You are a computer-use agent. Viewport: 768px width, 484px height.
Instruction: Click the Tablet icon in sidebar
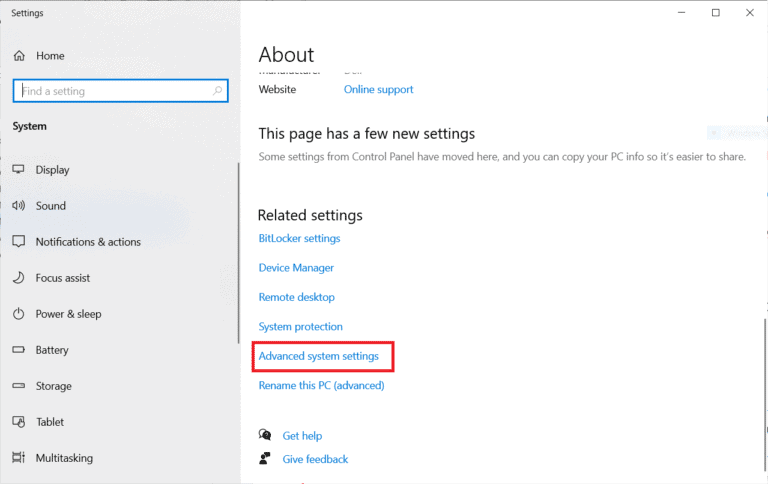[x=19, y=422]
